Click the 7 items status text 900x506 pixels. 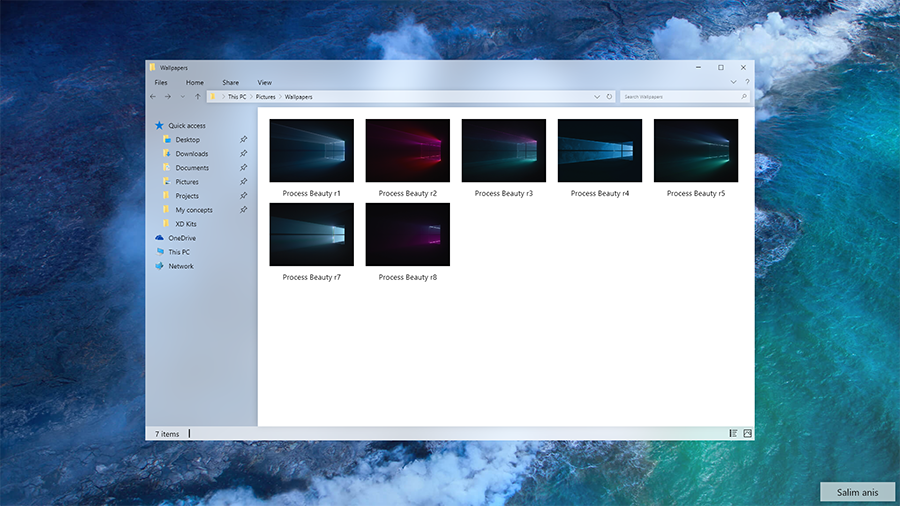tap(166, 434)
